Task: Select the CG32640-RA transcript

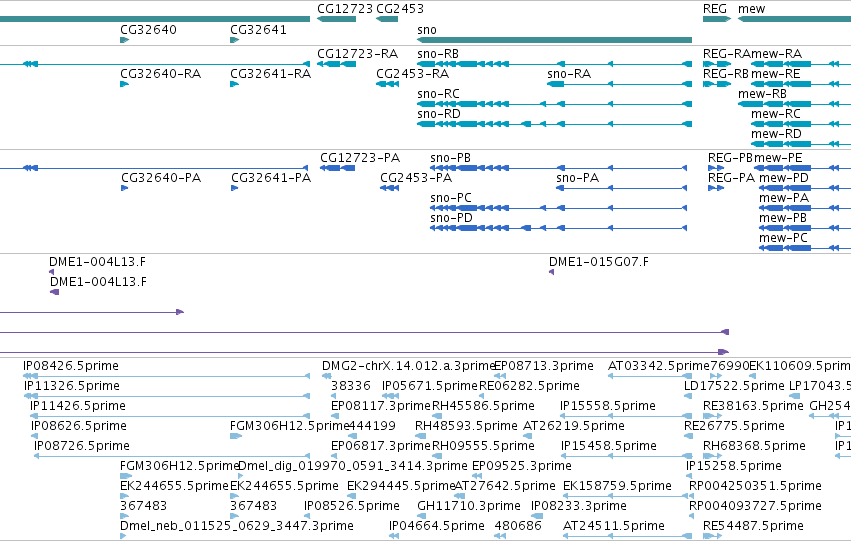Action: (124, 84)
